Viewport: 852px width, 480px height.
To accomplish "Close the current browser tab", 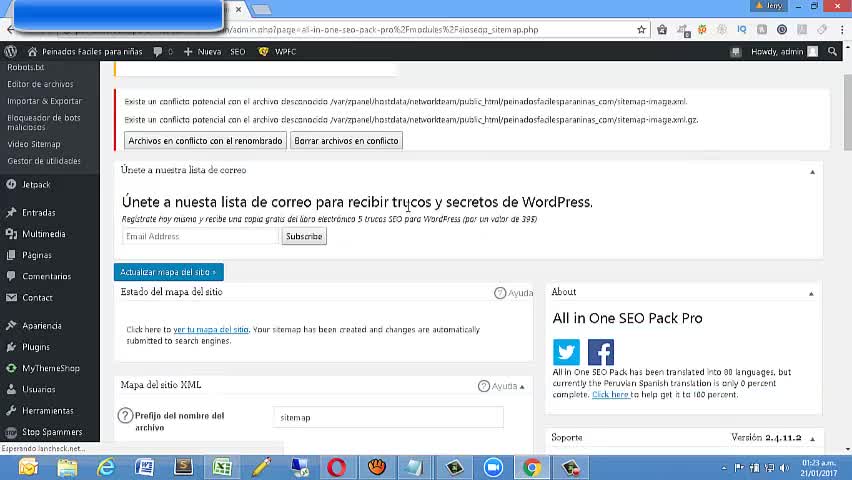I will pos(238,9).
